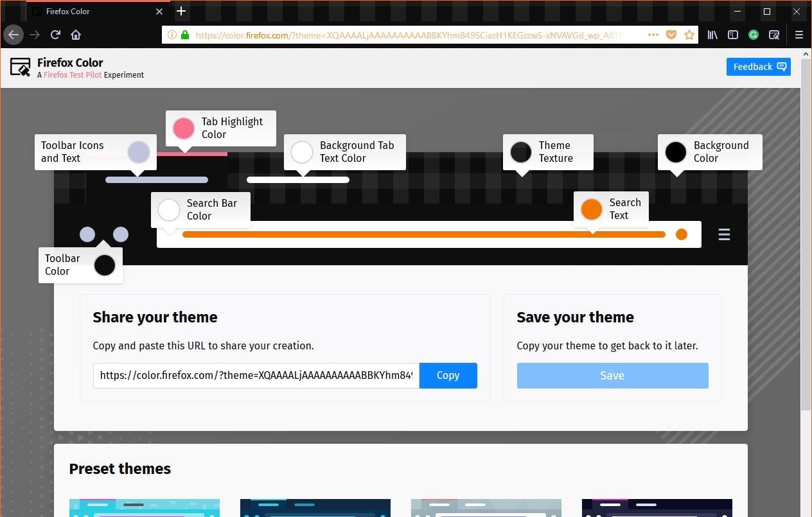
Task: Pick the Toolbar Color swatch
Action: [105, 265]
